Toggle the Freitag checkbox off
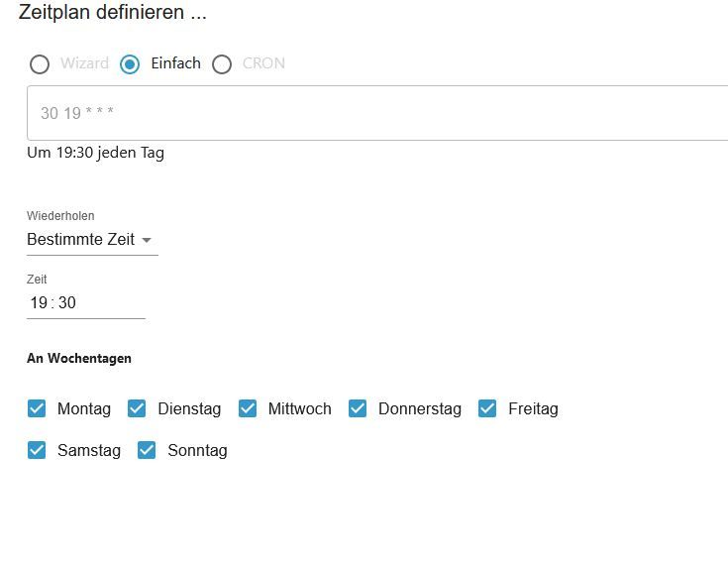Screen dimensions: 728x568 487,408
